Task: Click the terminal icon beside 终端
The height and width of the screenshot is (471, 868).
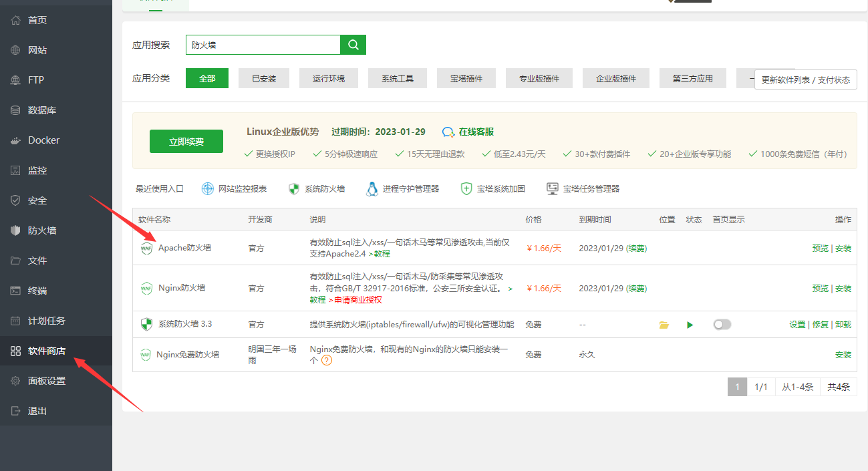Action: point(16,291)
